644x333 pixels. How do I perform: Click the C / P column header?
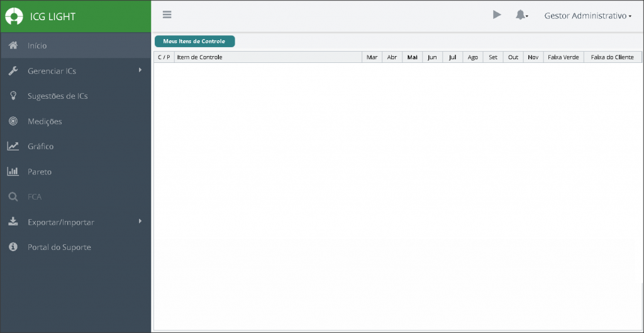[164, 57]
